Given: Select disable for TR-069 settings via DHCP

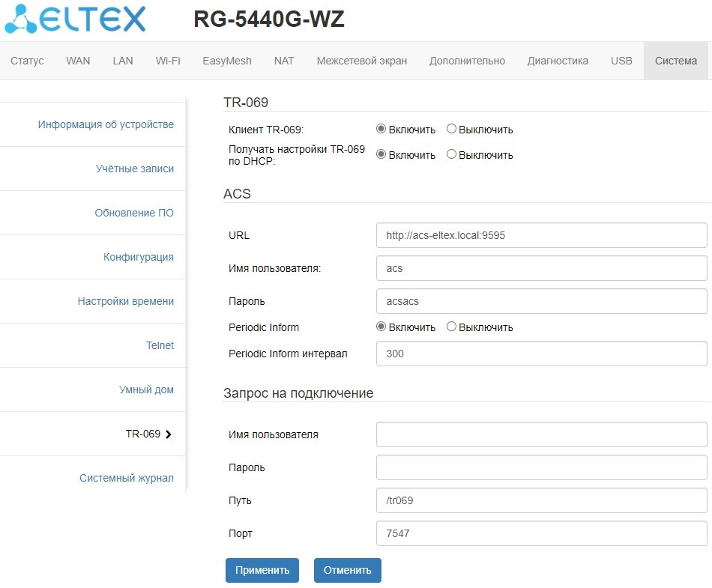Looking at the screenshot, I should click(x=451, y=154).
